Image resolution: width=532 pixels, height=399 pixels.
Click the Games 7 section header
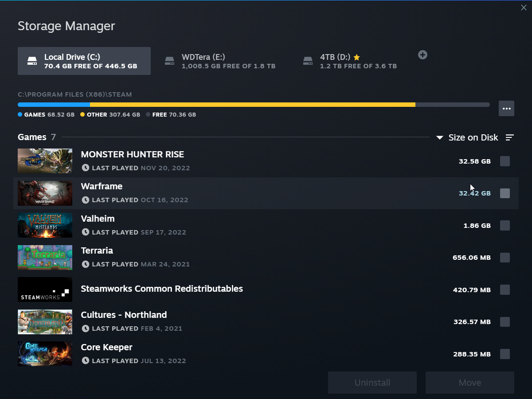(37, 137)
